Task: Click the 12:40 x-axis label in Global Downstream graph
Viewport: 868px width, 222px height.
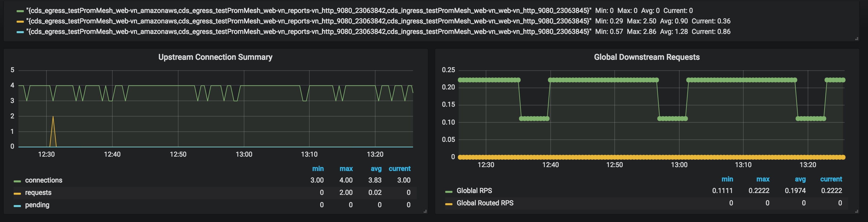Action: [x=550, y=165]
